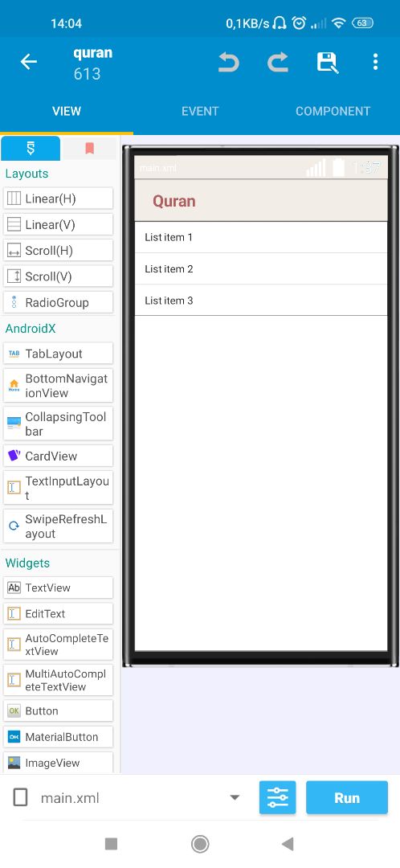Switch to the COMPONENT tab
The height and width of the screenshot is (868, 400).
click(333, 111)
